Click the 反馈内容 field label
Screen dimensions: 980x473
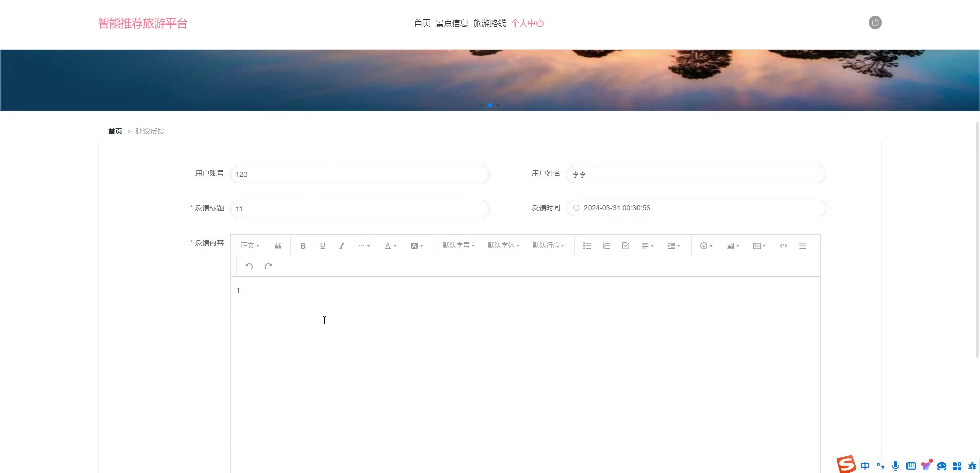tap(209, 243)
